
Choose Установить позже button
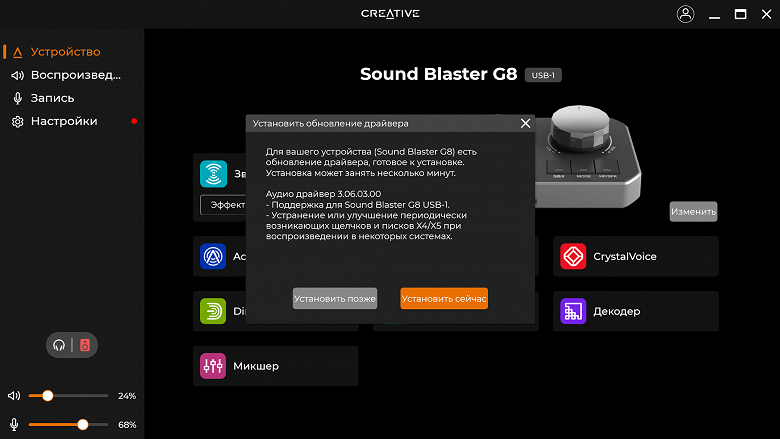pos(335,298)
